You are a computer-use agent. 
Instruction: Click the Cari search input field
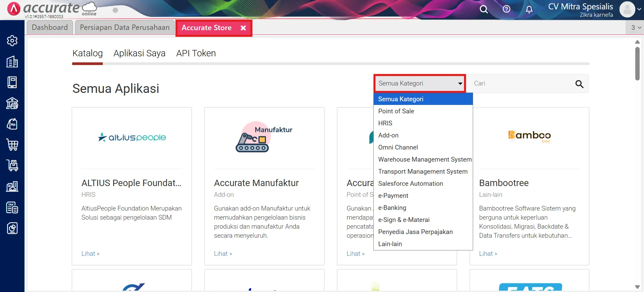[520, 83]
